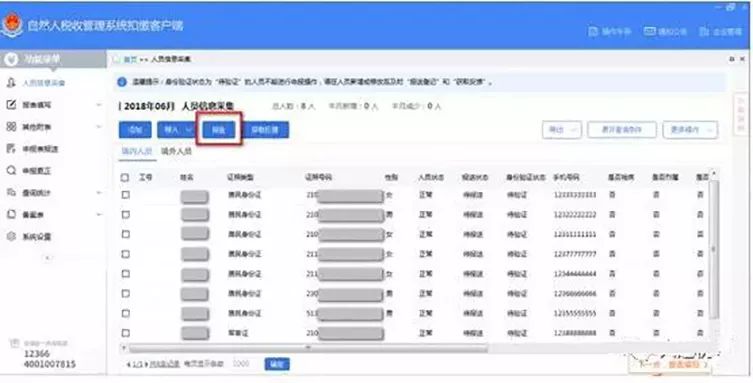Click the 姓名 column header
753x383 pixels.
(187, 178)
